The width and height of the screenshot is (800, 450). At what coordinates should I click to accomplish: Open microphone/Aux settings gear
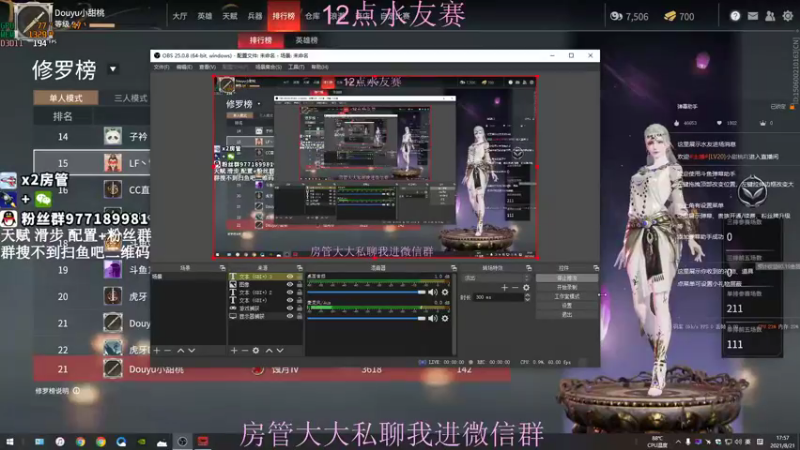coord(445,318)
